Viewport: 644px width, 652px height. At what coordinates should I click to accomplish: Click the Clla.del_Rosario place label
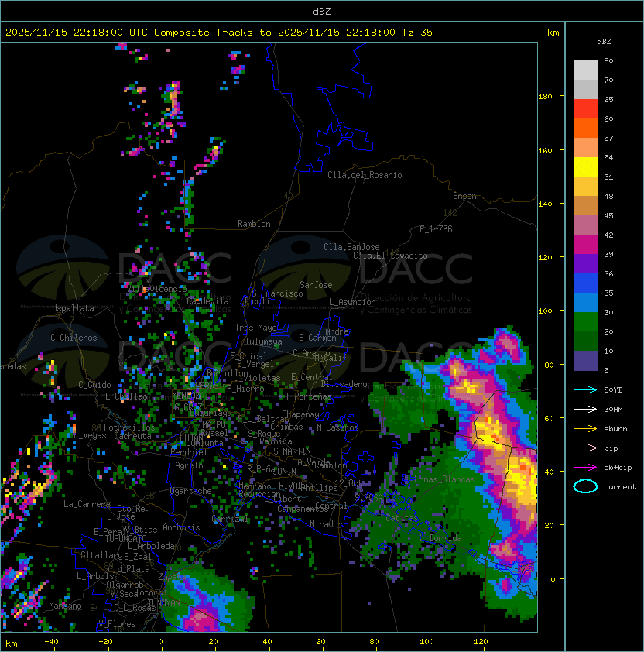(365, 175)
